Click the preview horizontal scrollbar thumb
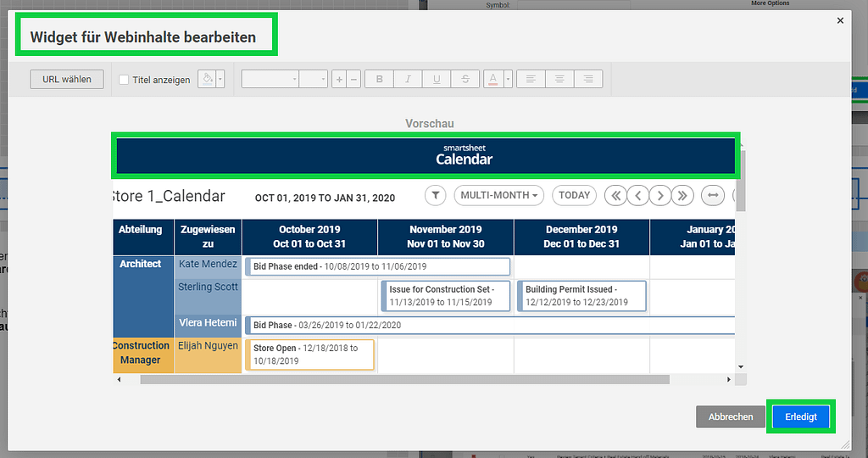The image size is (868, 458). (404, 379)
